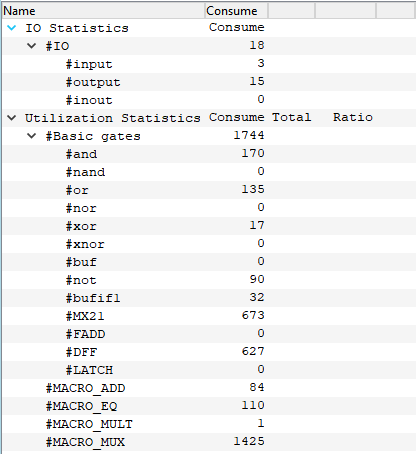Select the #inout row
416x454 pixels.
click(x=209, y=100)
